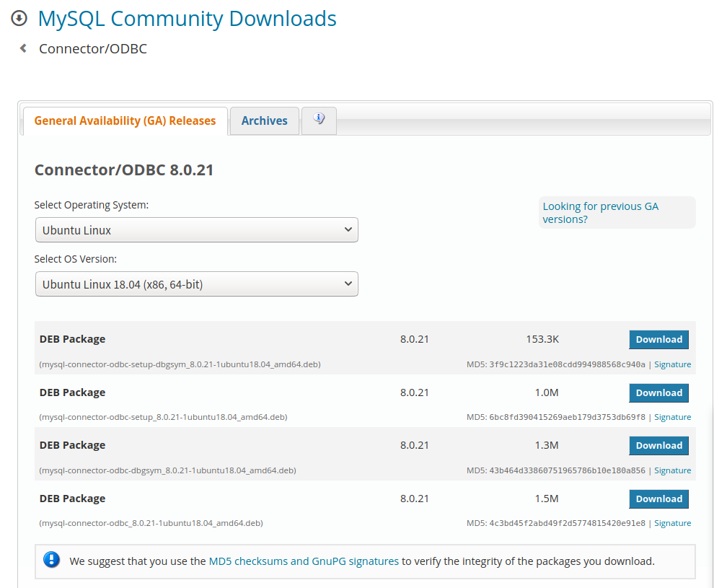
Task: Click MD5 hash 3f9c1223da31e08cdd994988568c940a
Action: pyautogui.click(x=567, y=364)
